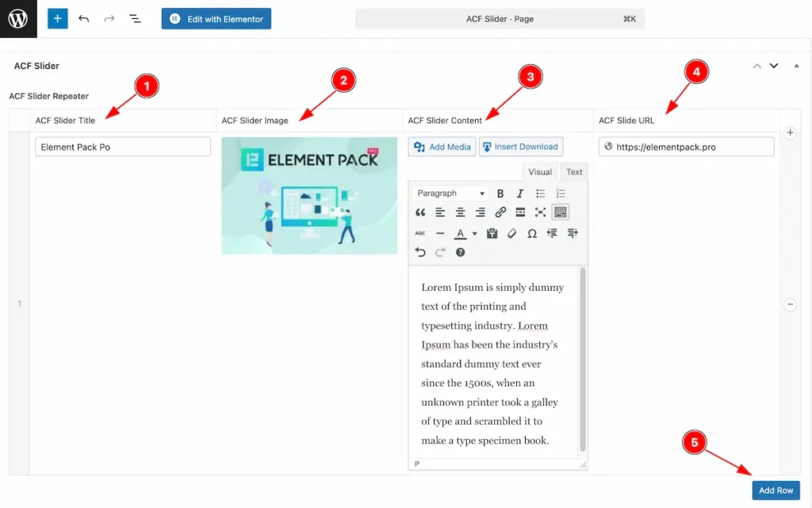This screenshot has height=508, width=812.
Task: Click the clear formatting eraser icon
Action: pos(512,233)
